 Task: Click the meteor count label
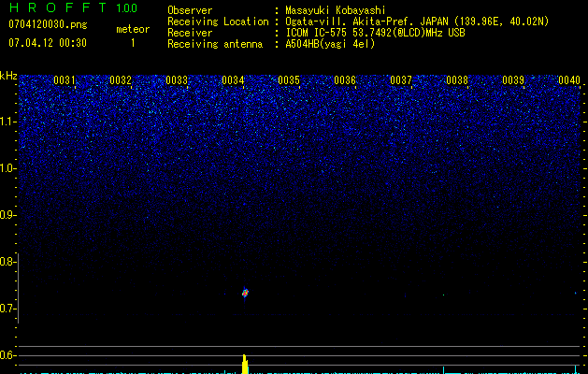click(133, 29)
